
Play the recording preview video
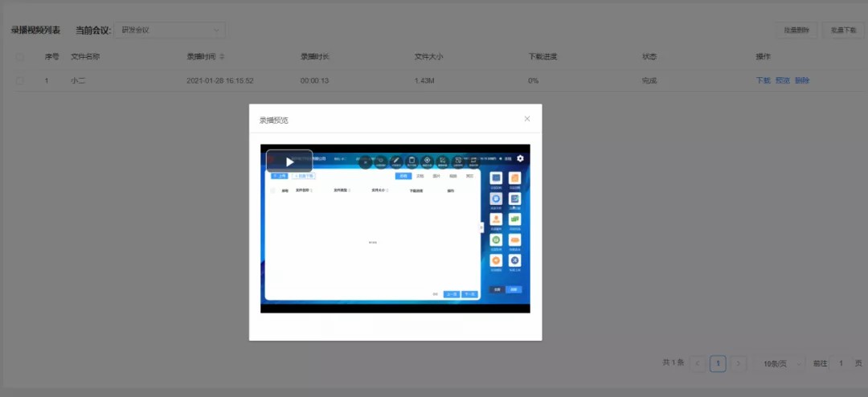289,162
